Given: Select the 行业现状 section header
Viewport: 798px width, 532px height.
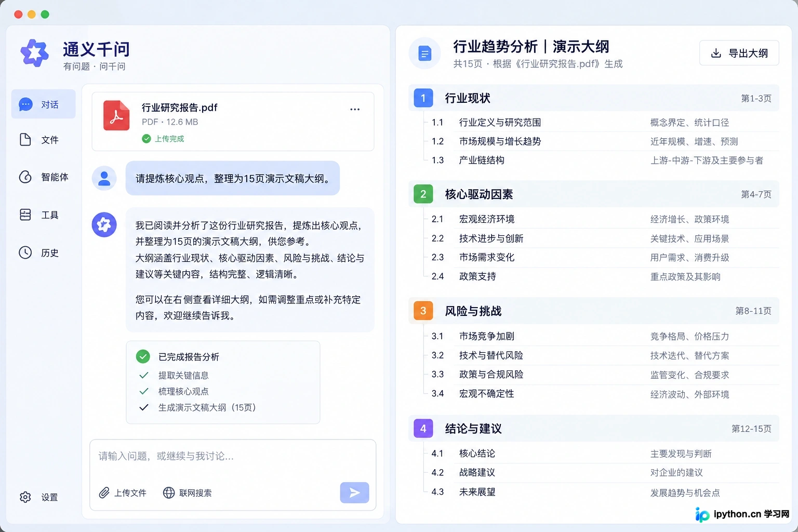Looking at the screenshot, I should (x=594, y=98).
